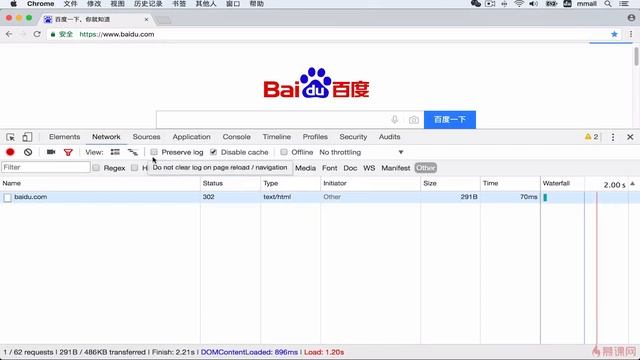This screenshot has width=640, height=360.
Task: Filter requests by WS
Action: (x=369, y=168)
